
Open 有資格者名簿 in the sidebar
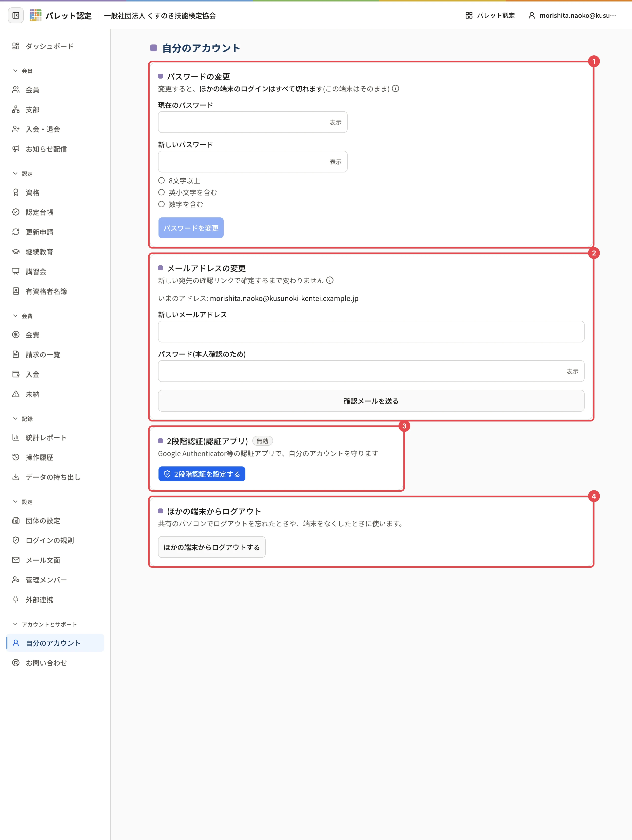coord(55,291)
